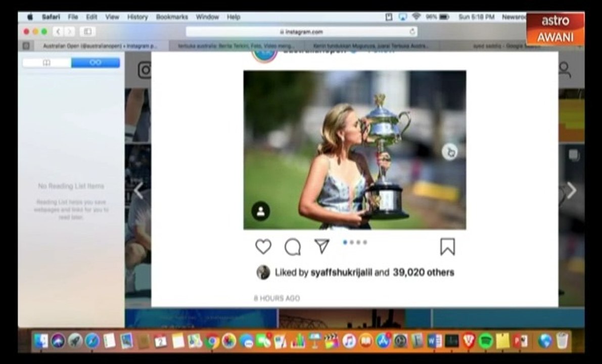Open the 39,020 others likes list
602x364 pixels.
pos(424,272)
